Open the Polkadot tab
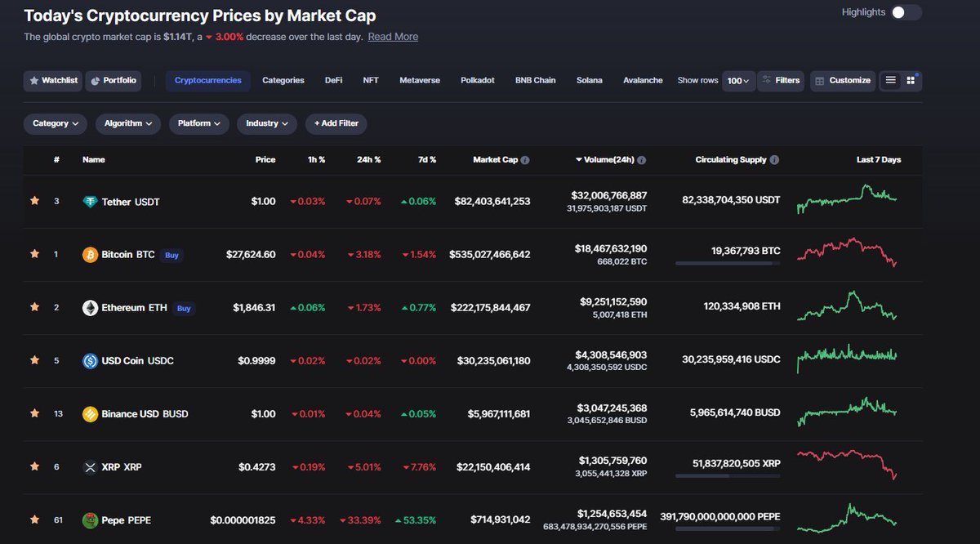Viewport: 980px width, 544px height. point(478,81)
